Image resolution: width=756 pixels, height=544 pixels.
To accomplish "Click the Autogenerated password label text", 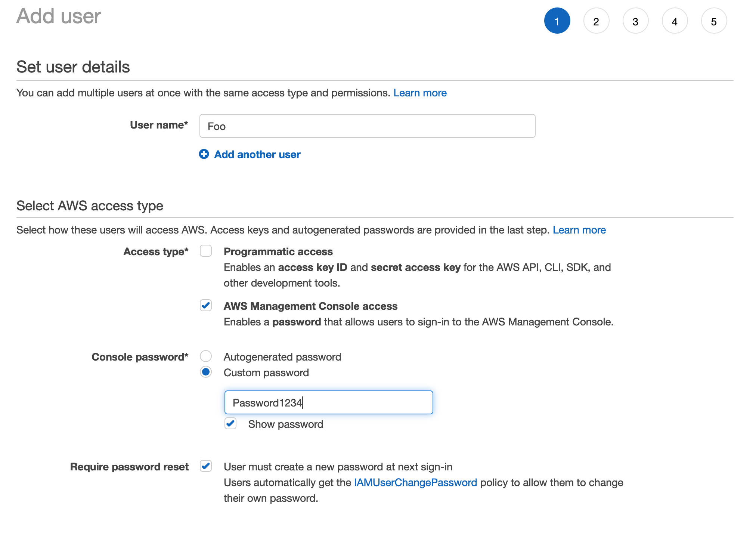I will tap(282, 357).
